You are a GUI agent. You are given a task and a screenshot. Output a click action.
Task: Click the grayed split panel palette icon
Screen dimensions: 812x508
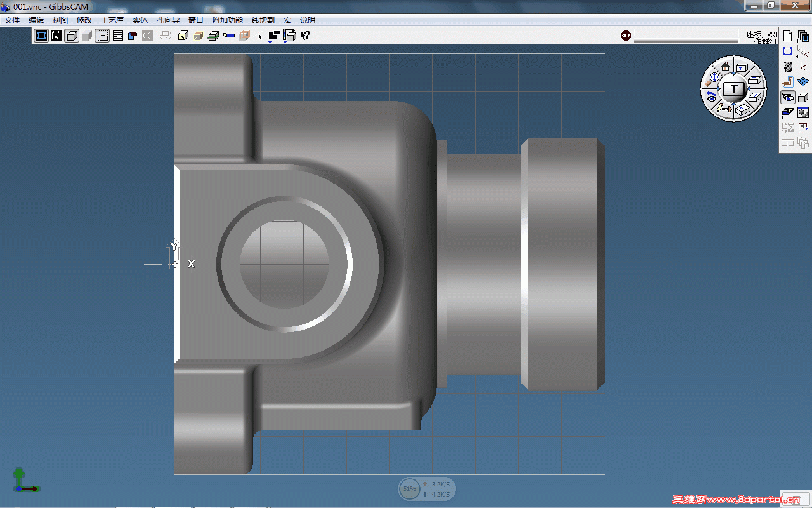click(787, 143)
